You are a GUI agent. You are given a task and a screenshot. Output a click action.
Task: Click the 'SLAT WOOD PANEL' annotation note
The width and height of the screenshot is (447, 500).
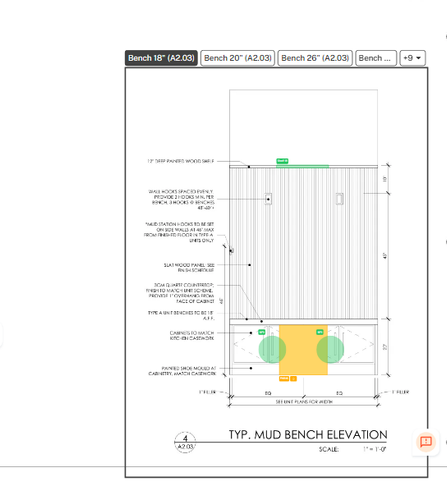[189, 268]
